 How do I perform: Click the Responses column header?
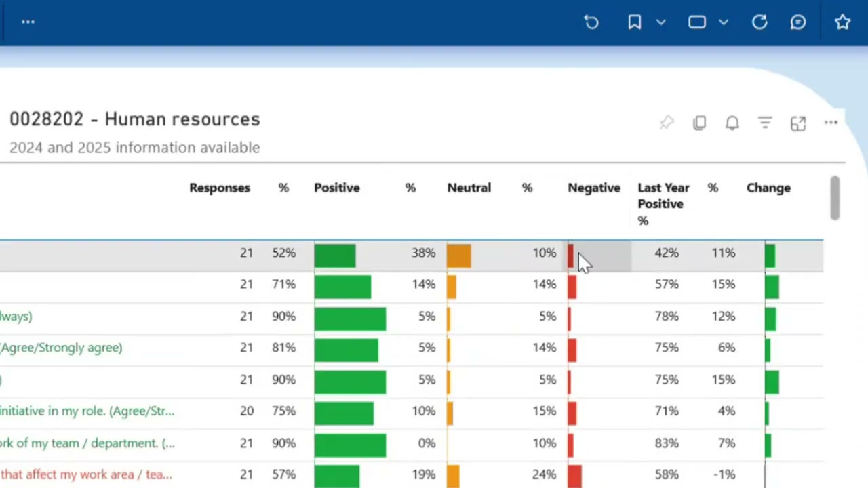pos(220,188)
